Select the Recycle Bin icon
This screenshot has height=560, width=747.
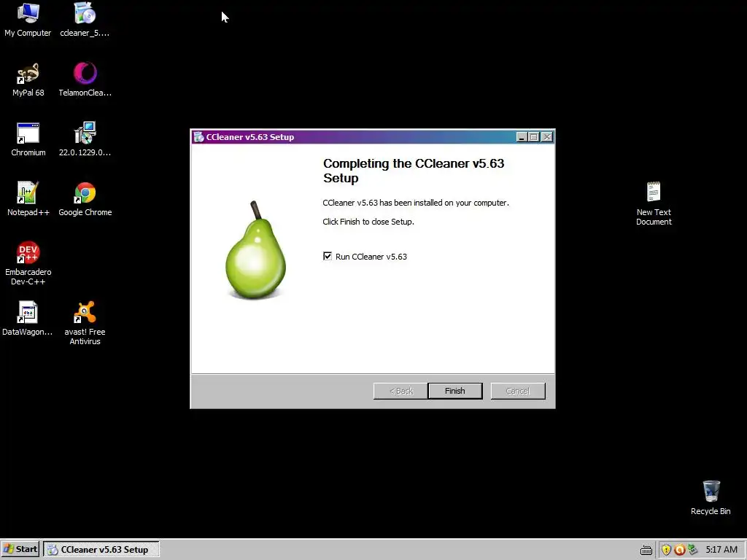pos(711,498)
